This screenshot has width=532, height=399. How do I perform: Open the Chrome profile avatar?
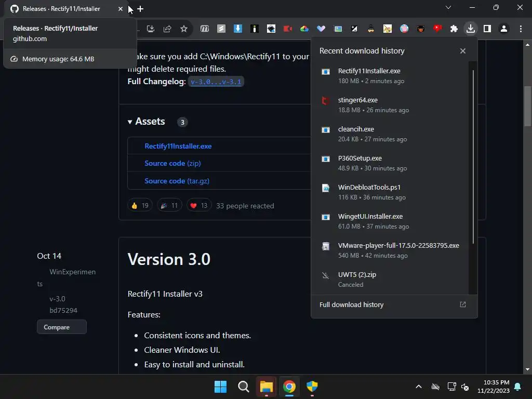(504, 29)
